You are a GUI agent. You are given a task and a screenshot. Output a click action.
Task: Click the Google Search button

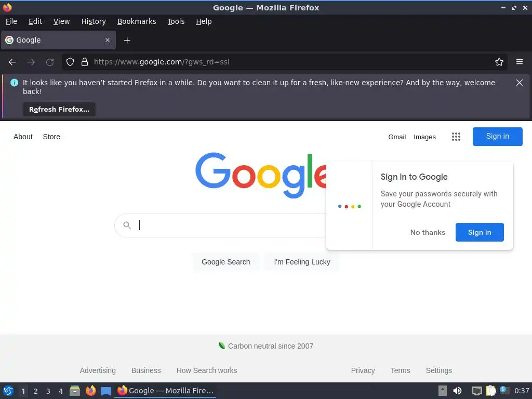click(x=225, y=262)
